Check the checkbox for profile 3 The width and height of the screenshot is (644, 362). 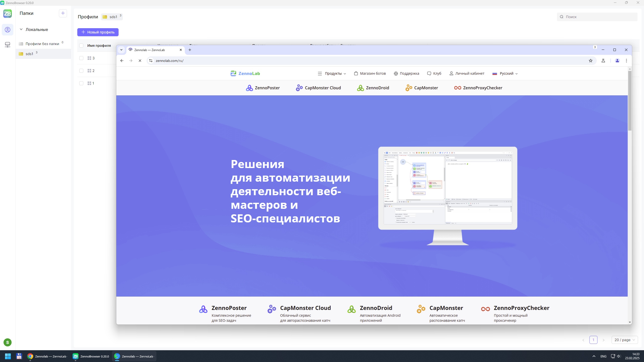[x=81, y=58]
